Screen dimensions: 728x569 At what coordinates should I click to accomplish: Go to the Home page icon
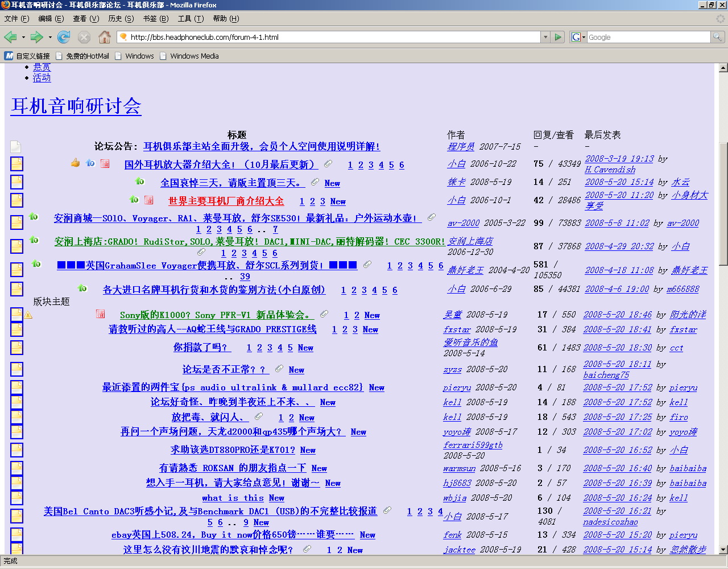[105, 37]
